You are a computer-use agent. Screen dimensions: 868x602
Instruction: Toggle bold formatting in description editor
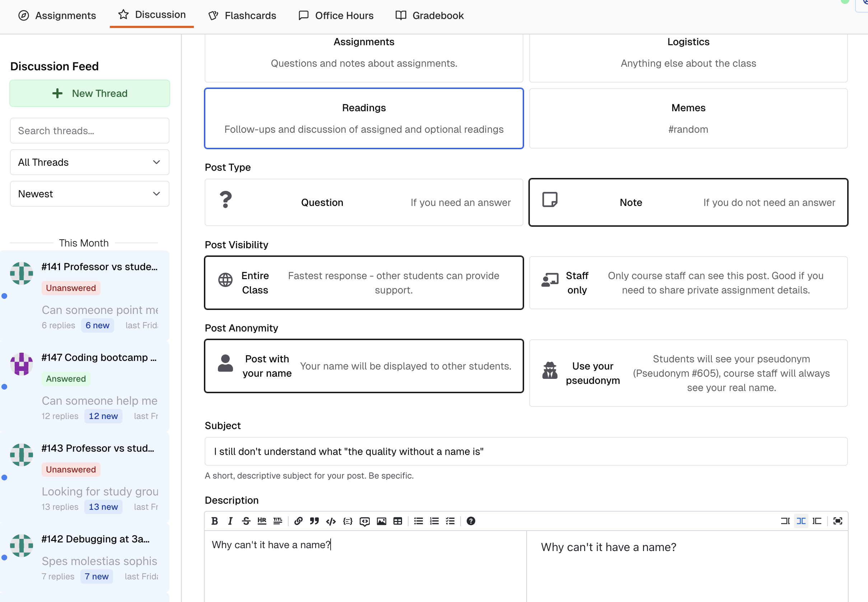pyautogui.click(x=215, y=521)
